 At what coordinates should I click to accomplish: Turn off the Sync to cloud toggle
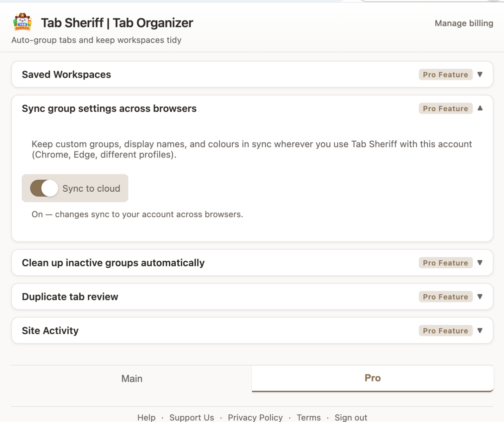[44, 188]
